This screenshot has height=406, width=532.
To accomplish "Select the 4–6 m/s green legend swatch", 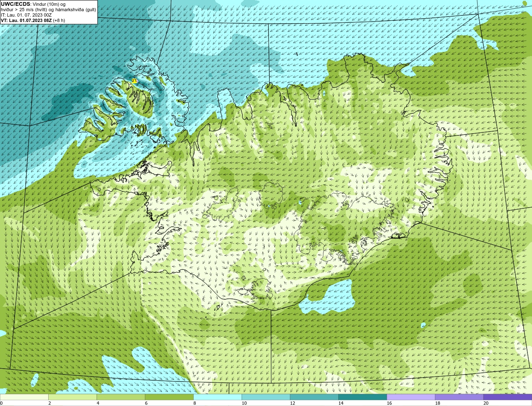I will click(x=121, y=397).
